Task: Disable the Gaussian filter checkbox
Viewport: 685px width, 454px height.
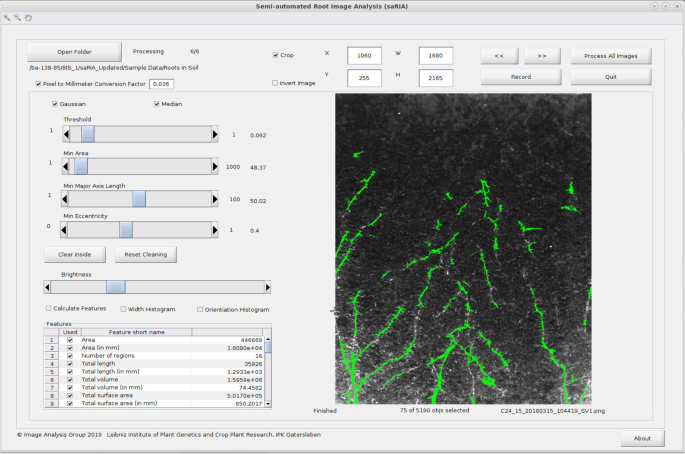Action: point(55,104)
